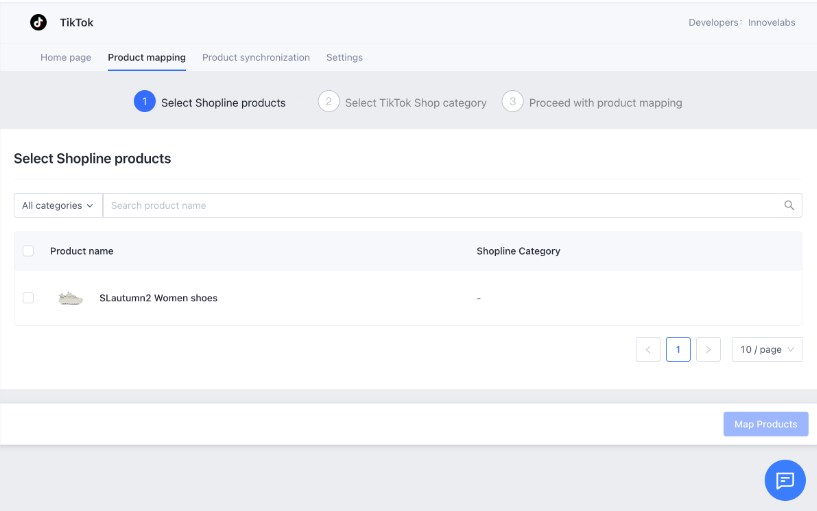Click step 2 circle for TikTok category
This screenshot has width=817, height=511.
coord(328,102)
